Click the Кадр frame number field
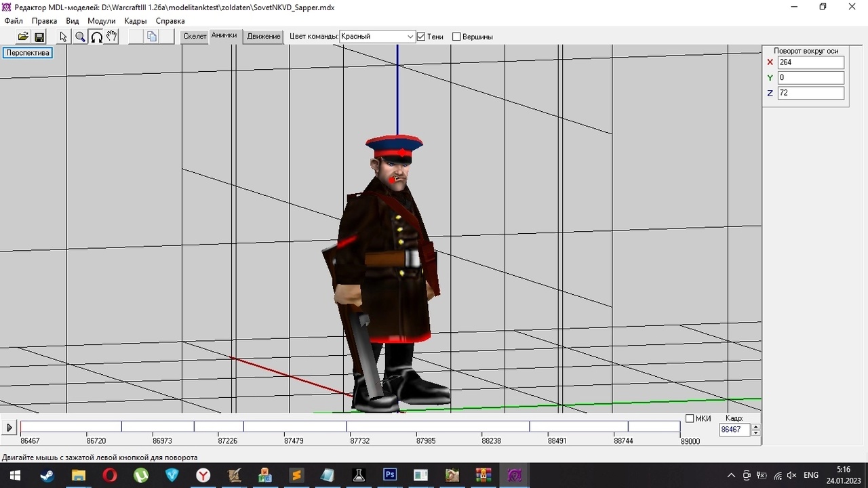 click(x=735, y=430)
